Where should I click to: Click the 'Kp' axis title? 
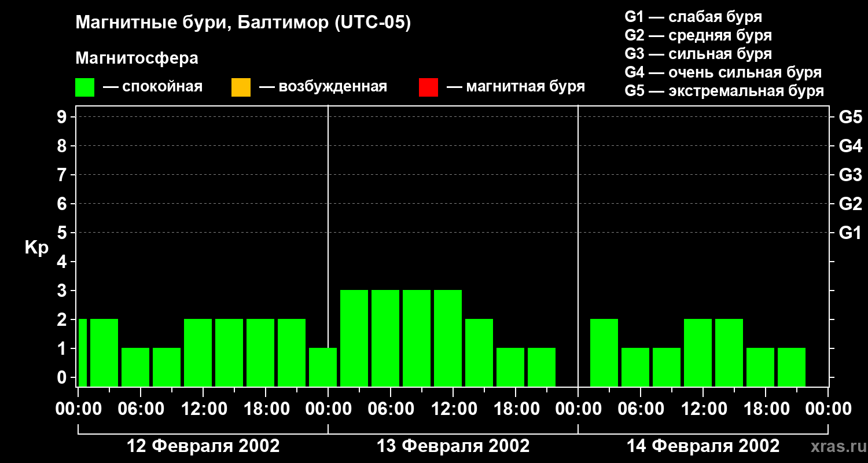coord(36,248)
